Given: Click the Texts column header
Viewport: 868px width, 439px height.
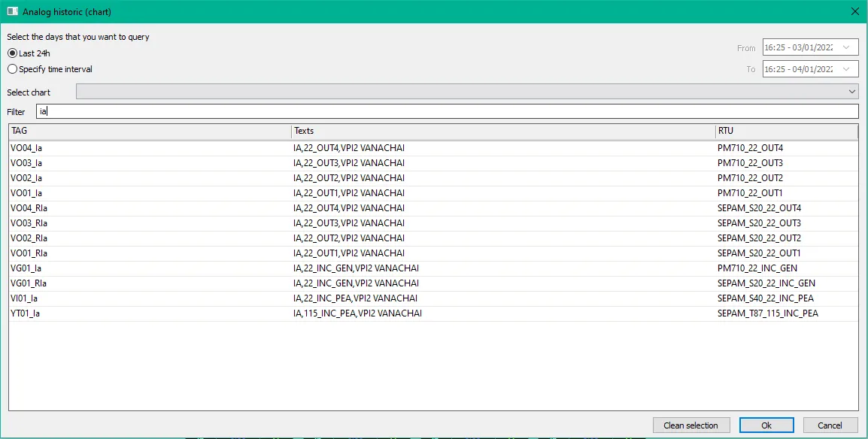Looking at the screenshot, I should 503,131.
